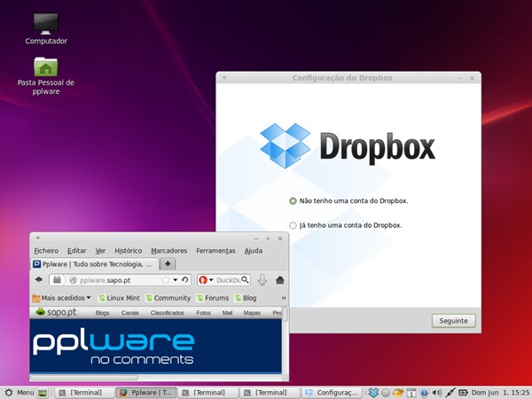This screenshot has width=532, height=399.
Task: Open the Marcadores menu in Firefox
Action: pos(169,251)
